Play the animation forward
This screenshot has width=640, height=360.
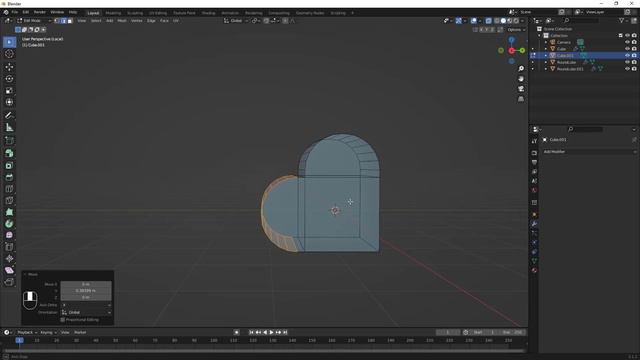[x=271, y=333]
